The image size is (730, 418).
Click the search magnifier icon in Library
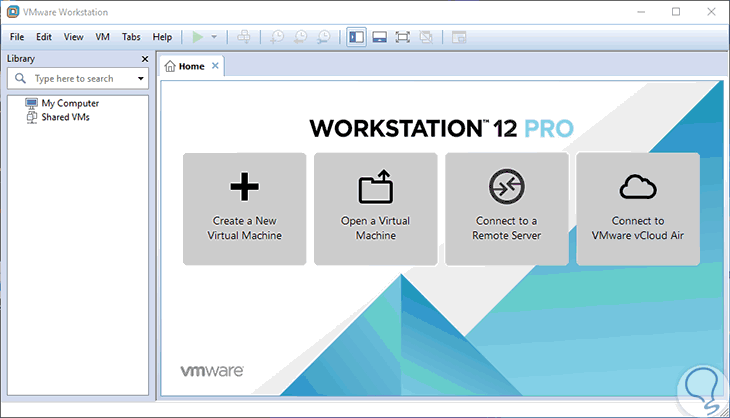(20, 78)
